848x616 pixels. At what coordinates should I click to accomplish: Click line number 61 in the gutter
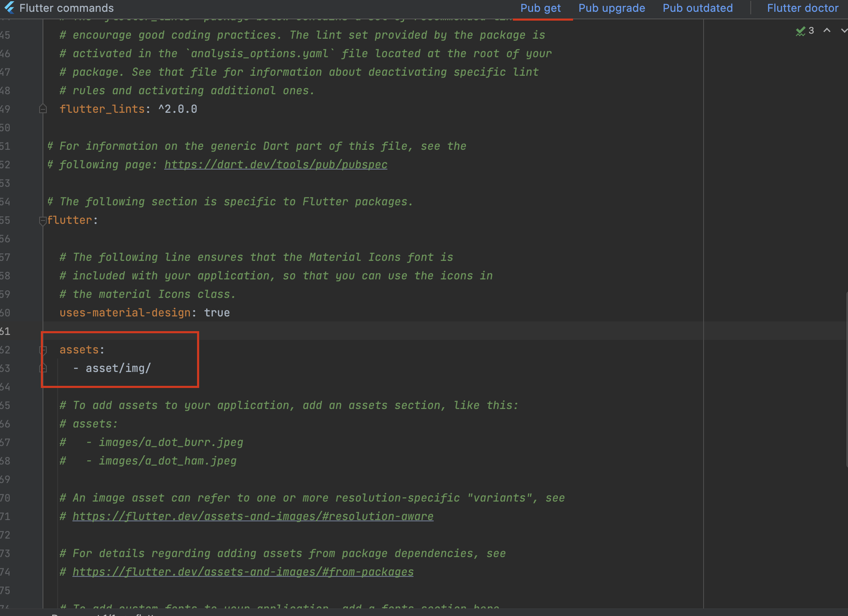tap(5, 331)
